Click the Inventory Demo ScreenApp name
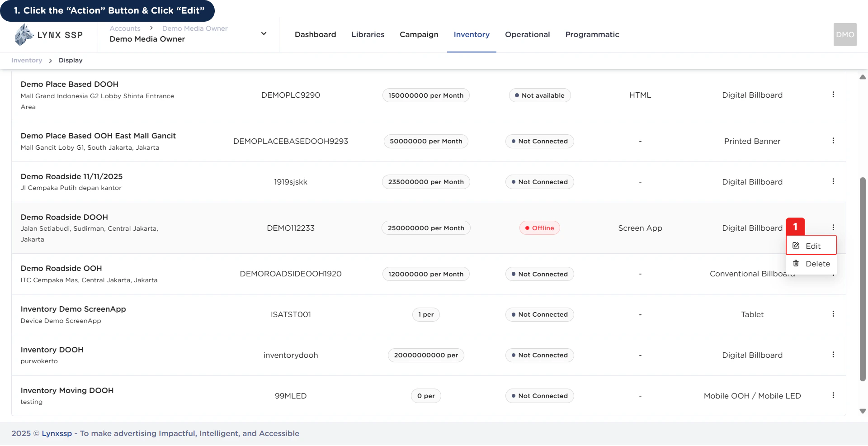This screenshot has height=446, width=868. pos(73,309)
